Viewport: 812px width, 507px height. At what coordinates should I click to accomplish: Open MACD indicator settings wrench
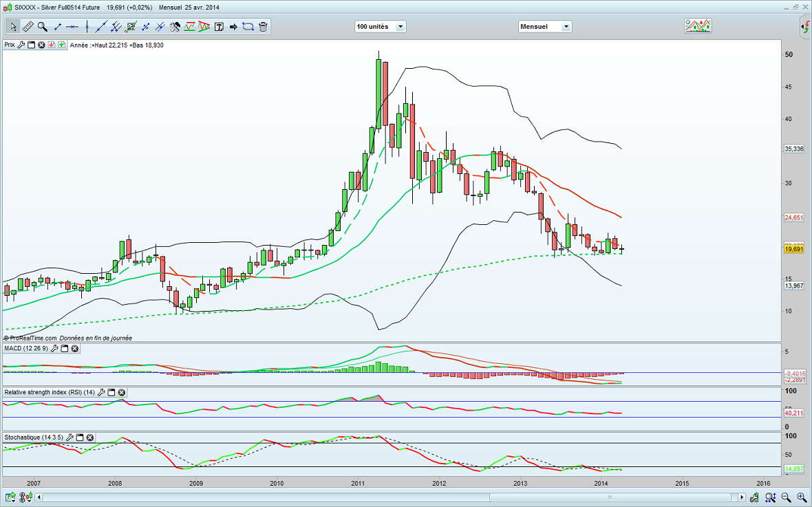click(x=52, y=349)
